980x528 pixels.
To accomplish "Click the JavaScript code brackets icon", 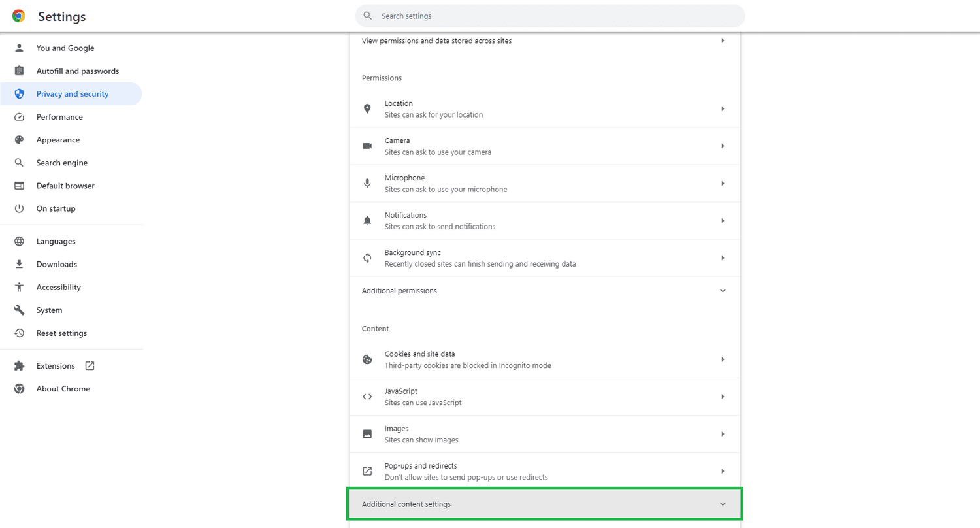I will tap(367, 397).
